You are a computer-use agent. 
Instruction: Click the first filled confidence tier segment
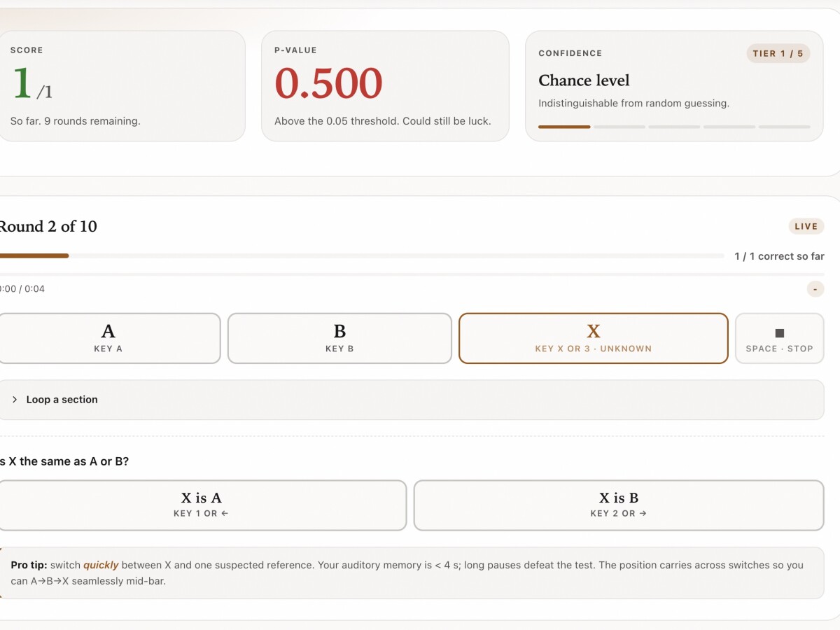(564, 127)
